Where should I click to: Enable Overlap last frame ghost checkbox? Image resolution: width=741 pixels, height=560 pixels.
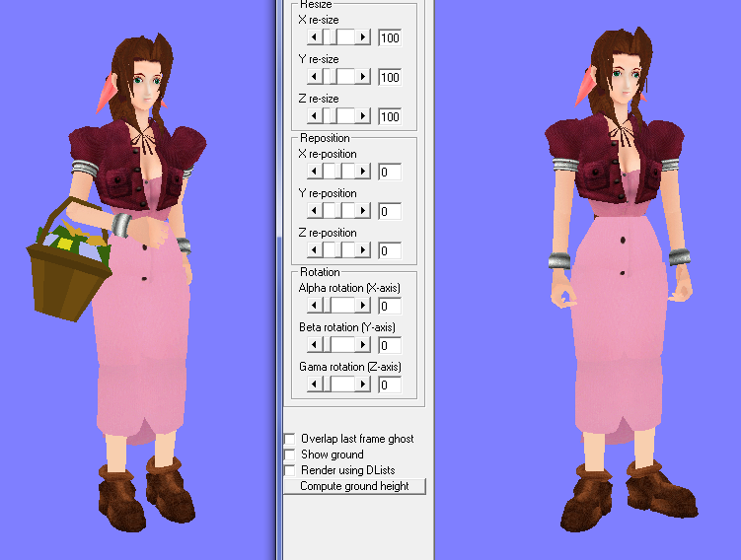point(289,439)
